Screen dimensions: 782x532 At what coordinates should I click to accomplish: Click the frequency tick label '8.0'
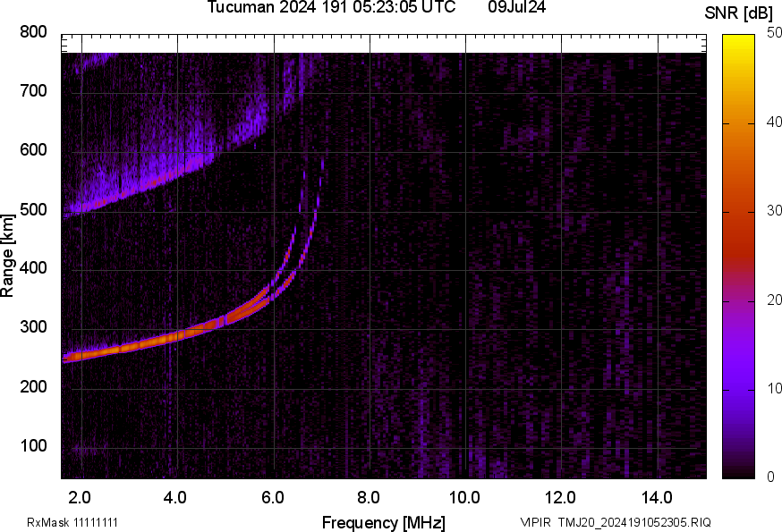[368, 498]
